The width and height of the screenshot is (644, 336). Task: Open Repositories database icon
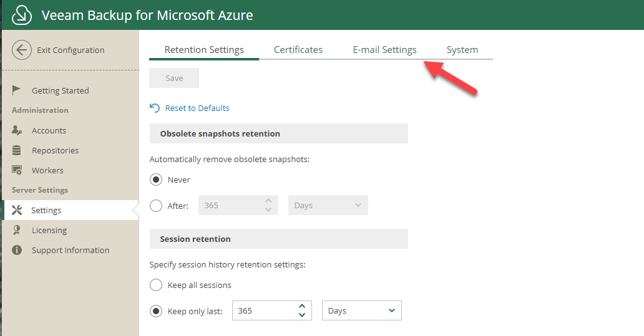tap(16, 150)
